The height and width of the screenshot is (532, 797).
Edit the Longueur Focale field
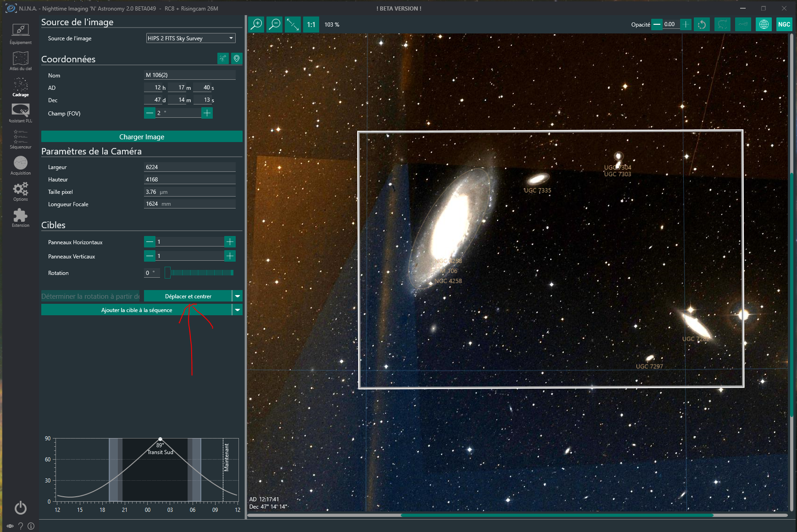click(190, 204)
